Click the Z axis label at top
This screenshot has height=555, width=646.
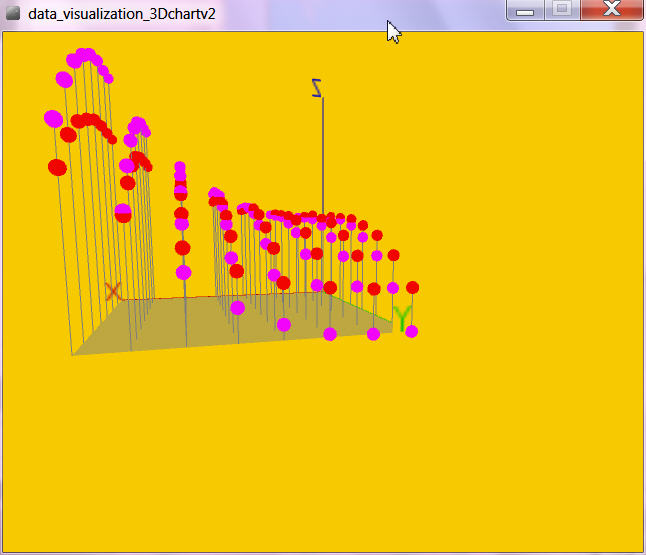318,88
